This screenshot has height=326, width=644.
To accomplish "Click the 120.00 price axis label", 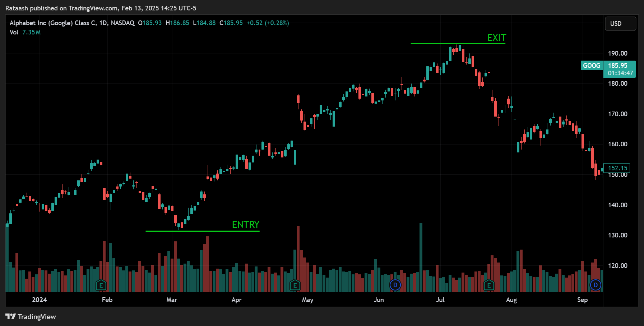I will point(618,266).
